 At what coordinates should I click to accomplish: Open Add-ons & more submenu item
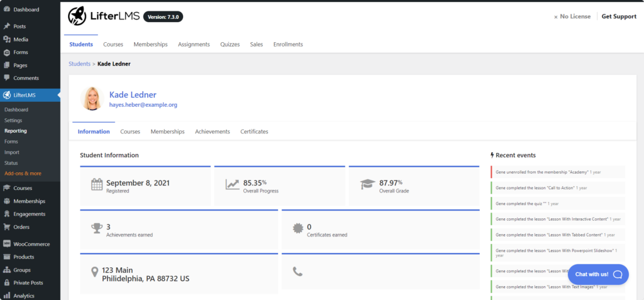pyautogui.click(x=23, y=173)
